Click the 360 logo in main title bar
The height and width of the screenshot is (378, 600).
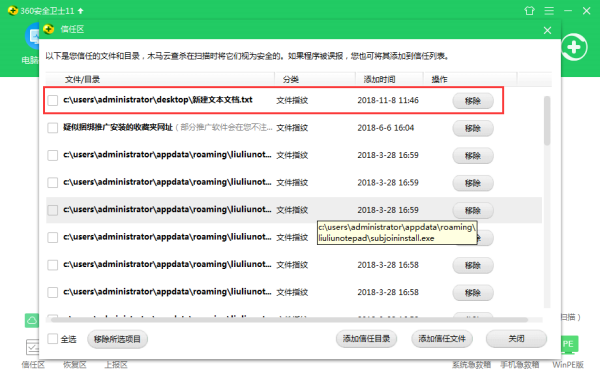tap(13, 11)
